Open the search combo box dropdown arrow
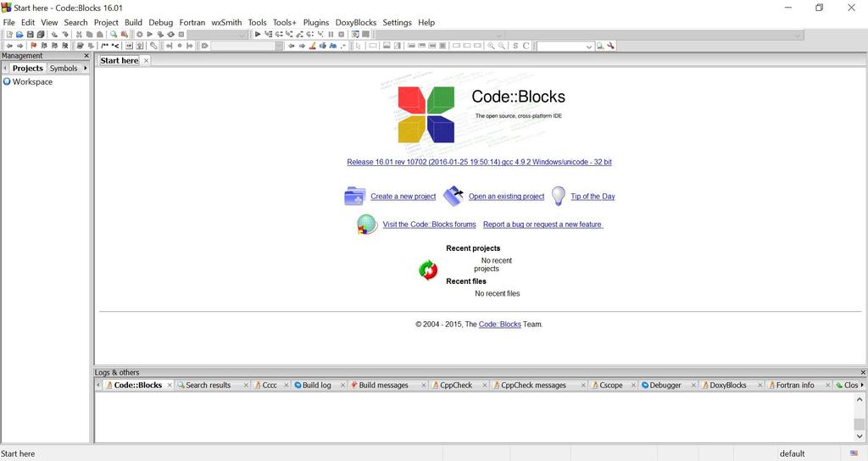868x461 pixels. [589, 47]
